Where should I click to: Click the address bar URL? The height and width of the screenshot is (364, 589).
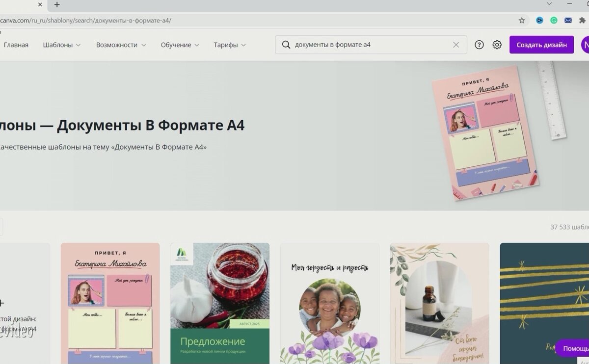point(85,21)
